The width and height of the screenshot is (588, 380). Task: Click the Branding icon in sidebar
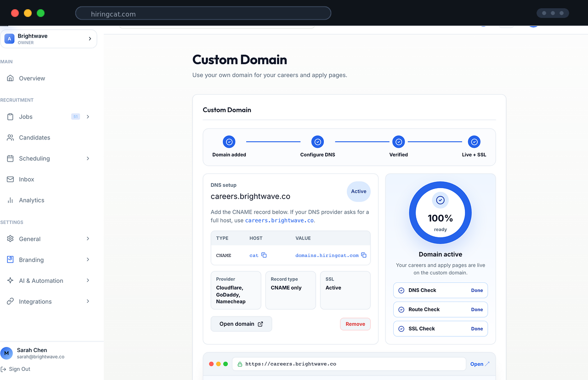(10, 260)
